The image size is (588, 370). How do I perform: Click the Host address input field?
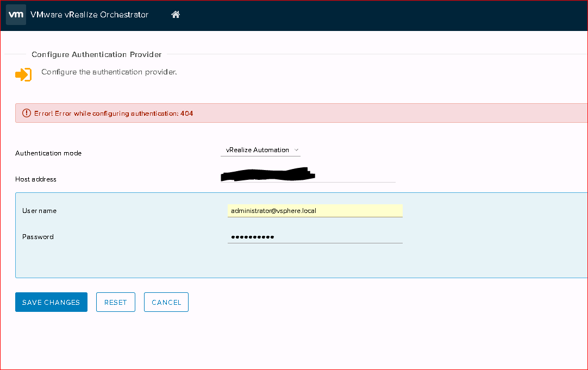coord(308,175)
